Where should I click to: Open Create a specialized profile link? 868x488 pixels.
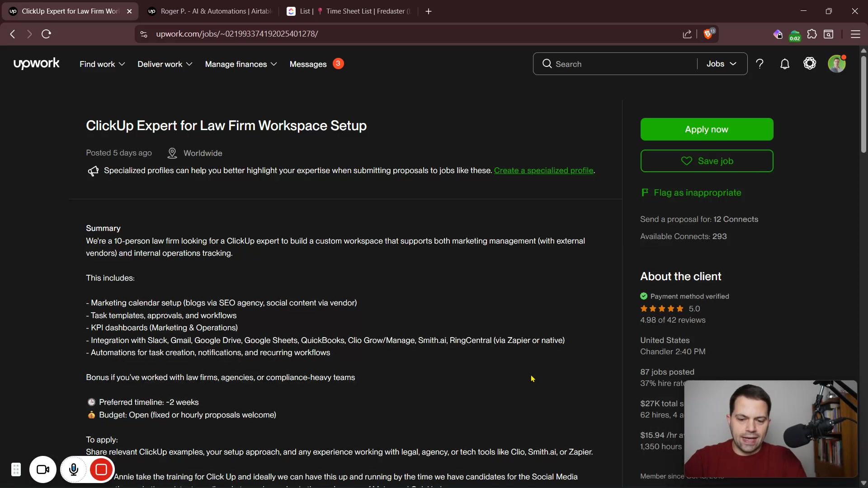click(543, 170)
